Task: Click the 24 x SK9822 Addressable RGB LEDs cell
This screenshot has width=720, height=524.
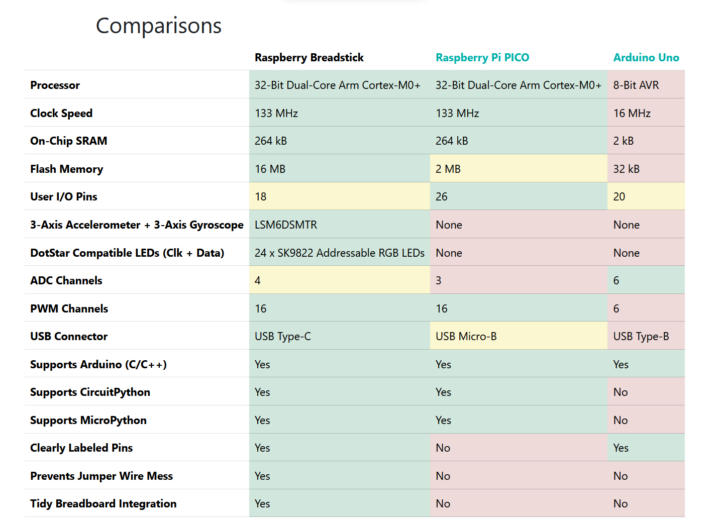Action: coord(339,253)
